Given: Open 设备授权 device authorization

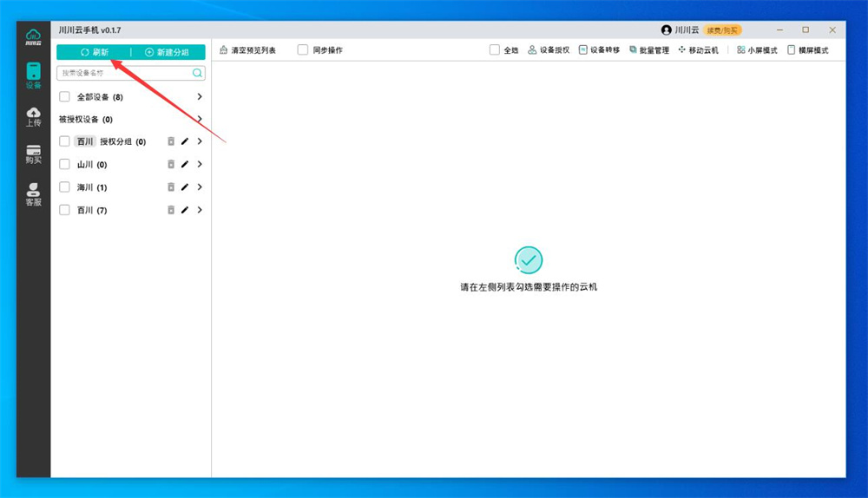Looking at the screenshot, I should [x=549, y=50].
